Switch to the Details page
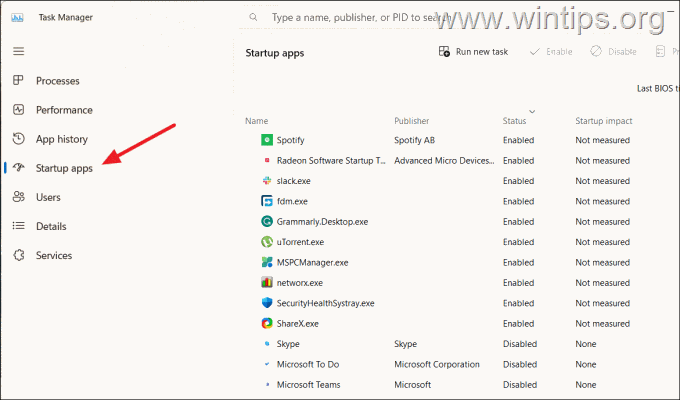680x400 pixels. (51, 226)
